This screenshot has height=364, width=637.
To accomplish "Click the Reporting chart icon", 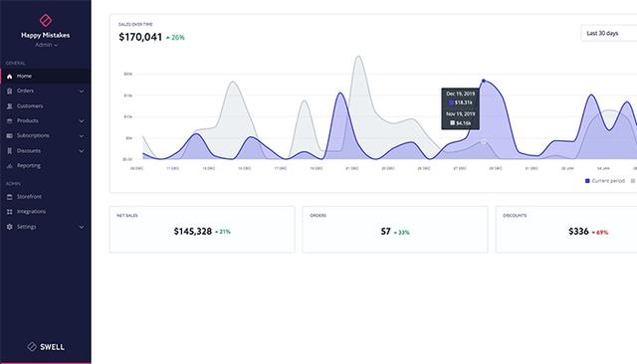I will click(x=10, y=165).
